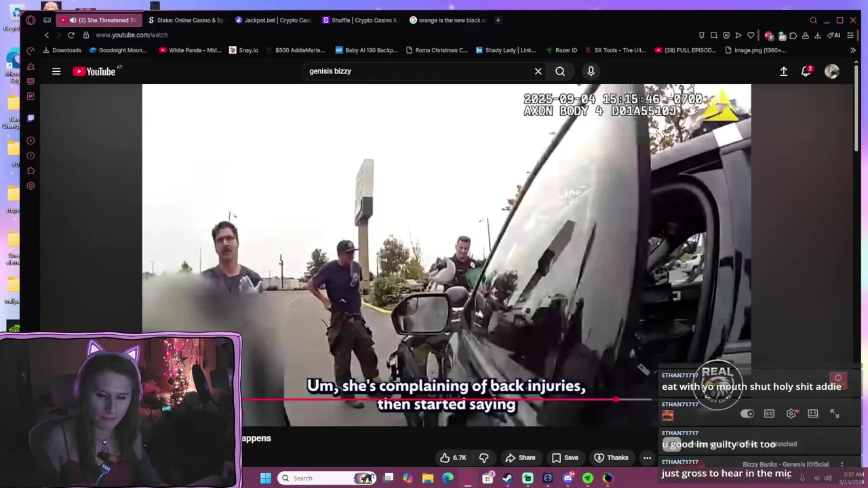This screenshot has width=868, height=488.
Task: Open 'Snay.io' bookmark
Action: pyautogui.click(x=245, y=50)
